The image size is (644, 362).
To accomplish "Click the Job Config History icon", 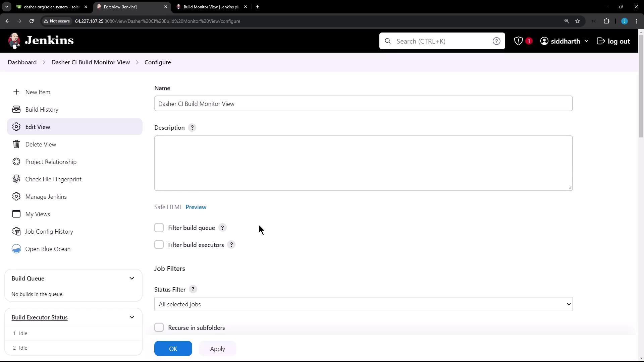I will tap(16, 232).
